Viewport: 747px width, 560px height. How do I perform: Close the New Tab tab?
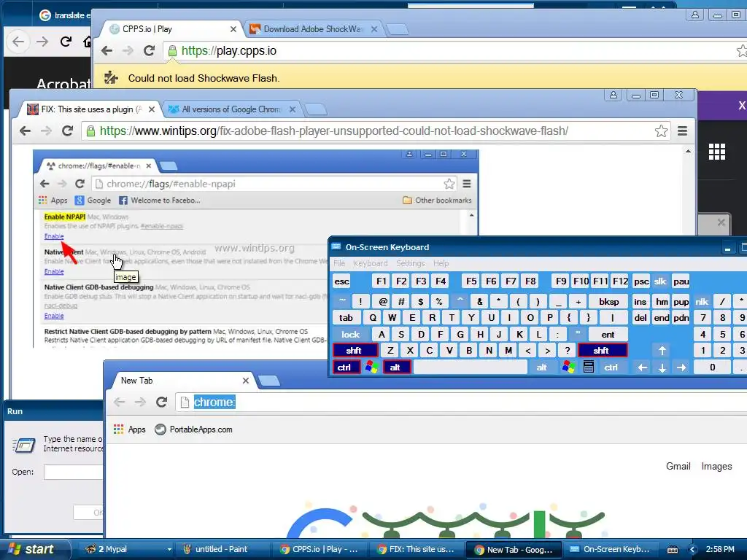[x=245, y=381]
